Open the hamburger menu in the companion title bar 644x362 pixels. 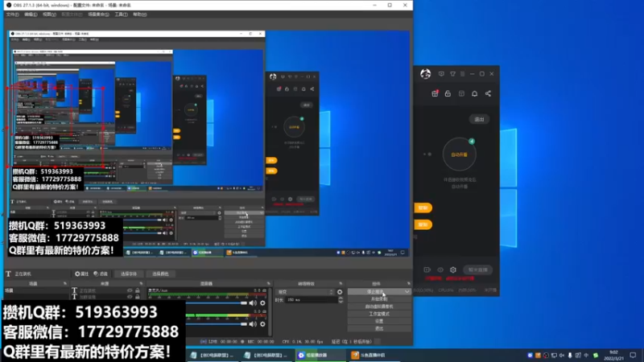click(462, 74)
